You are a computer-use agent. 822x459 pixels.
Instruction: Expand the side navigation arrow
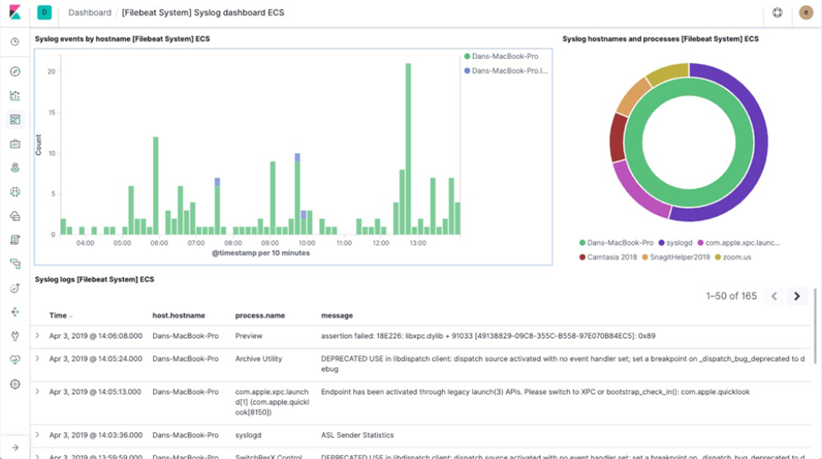point(15,447)
